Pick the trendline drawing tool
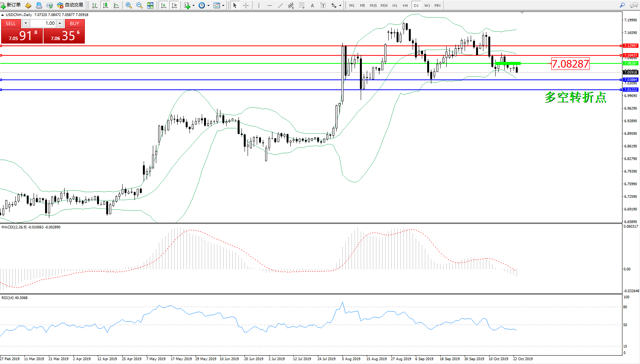The height and width of the screenshot is (364, 640). coord(280,5)
